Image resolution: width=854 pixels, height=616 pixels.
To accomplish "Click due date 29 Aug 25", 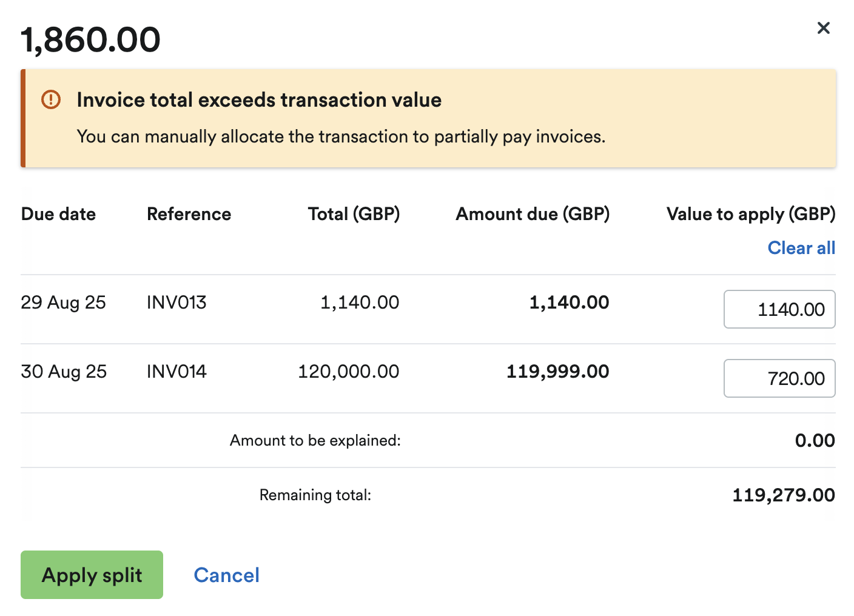I will tap(63, 302).
